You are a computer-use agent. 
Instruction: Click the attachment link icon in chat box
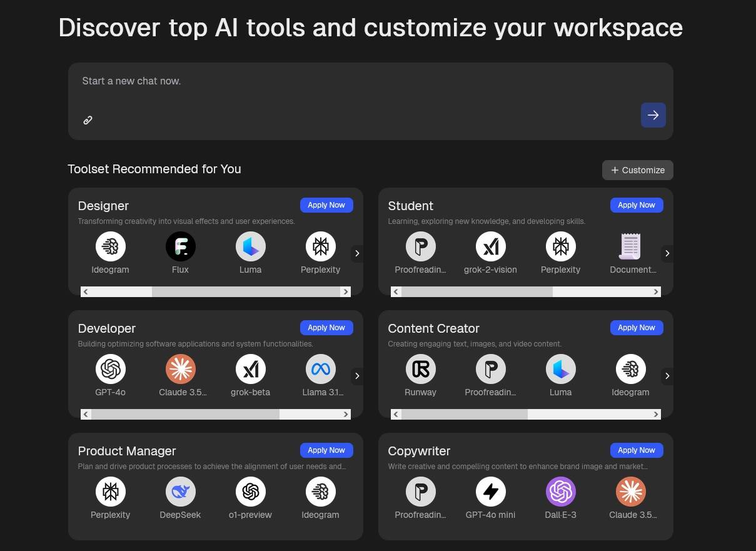(x=88, y=120)
